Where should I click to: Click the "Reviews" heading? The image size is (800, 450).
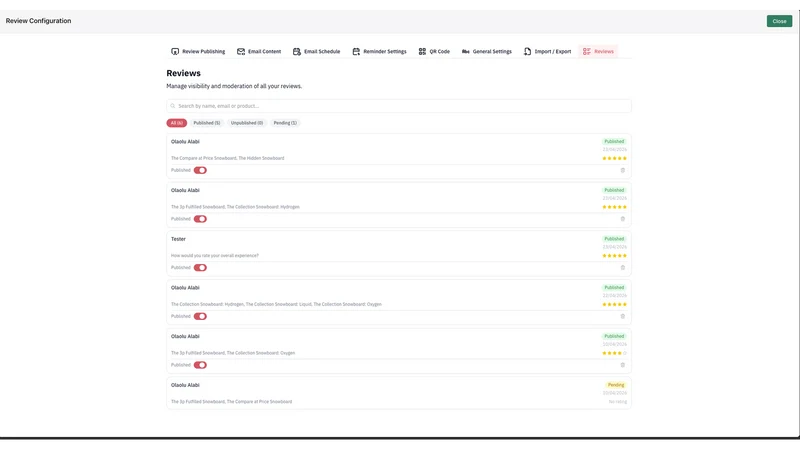pos(184,73)
